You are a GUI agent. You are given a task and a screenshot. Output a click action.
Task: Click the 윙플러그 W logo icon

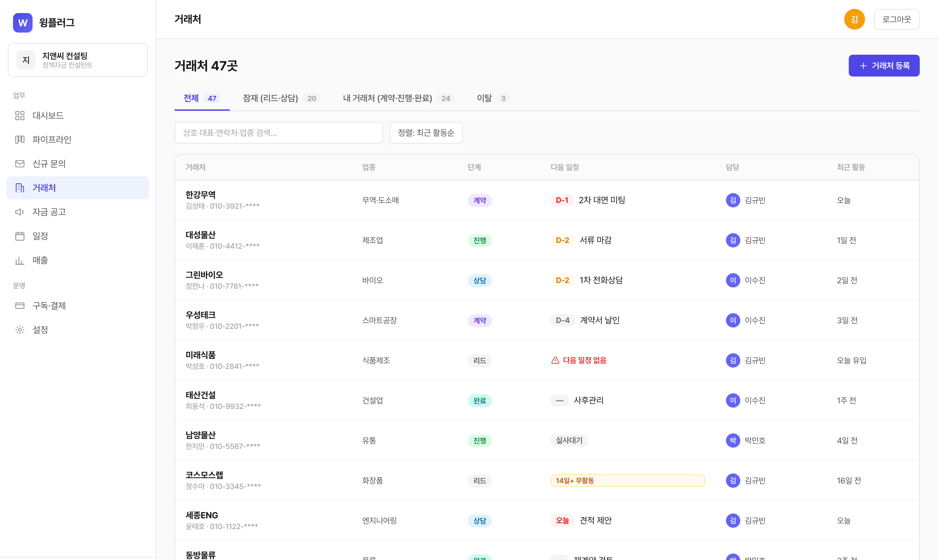pos(23,23)
